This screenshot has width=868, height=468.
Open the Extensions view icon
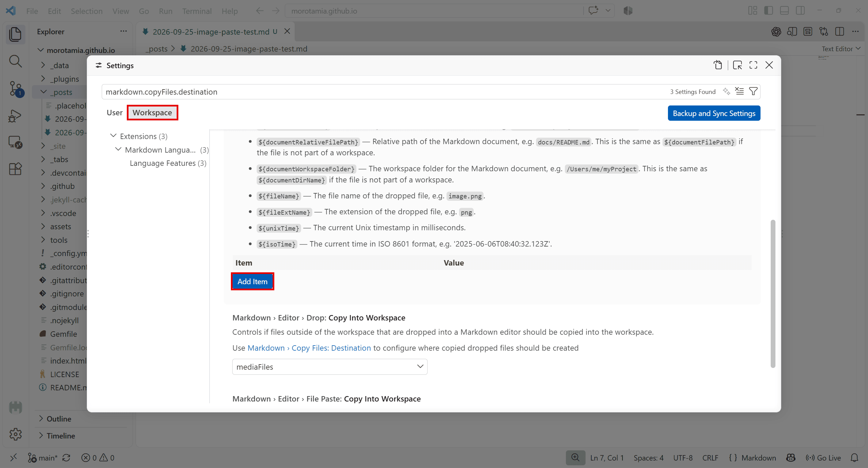[16, 169]
